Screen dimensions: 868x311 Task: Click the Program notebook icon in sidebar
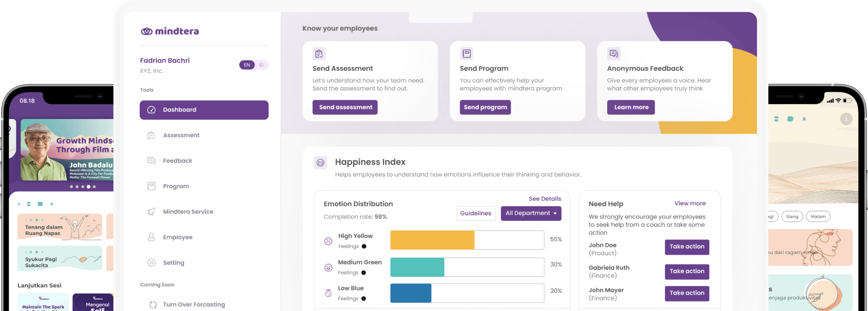[151, 186]
